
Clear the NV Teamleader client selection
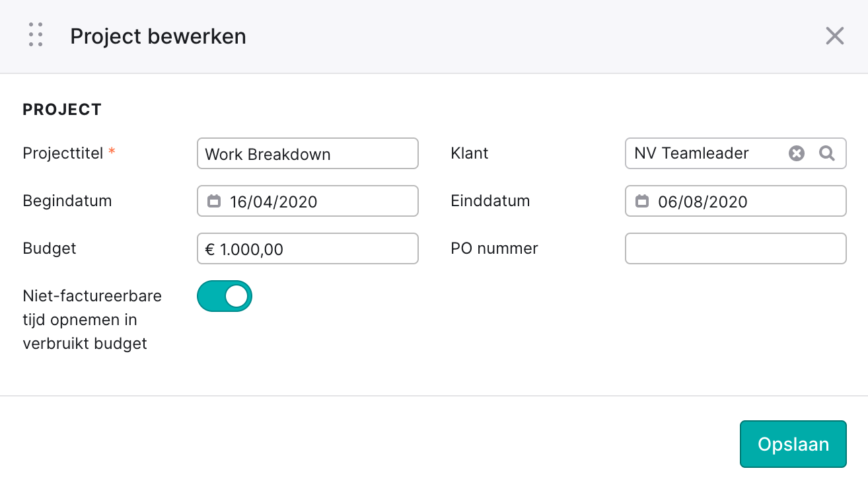[797, 153]
